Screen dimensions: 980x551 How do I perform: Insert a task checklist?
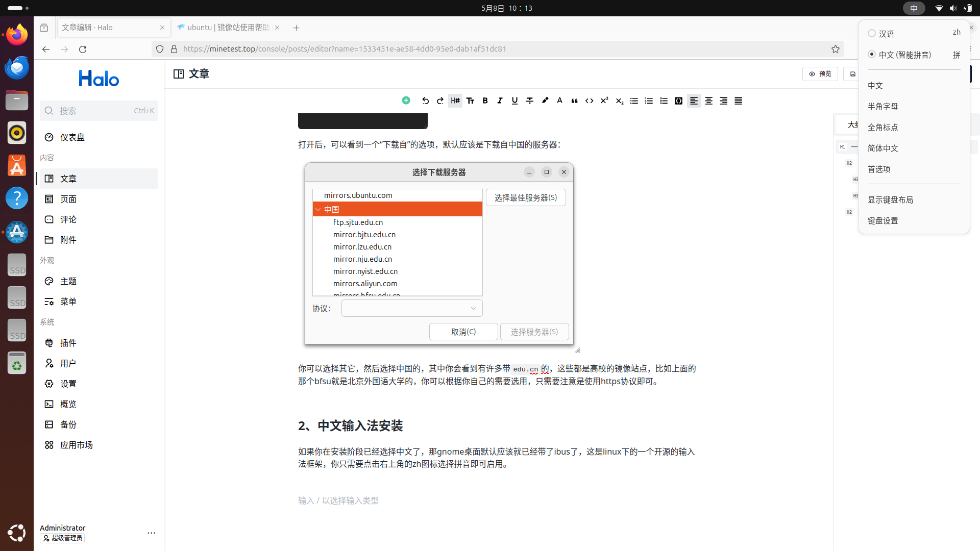[x=664, y=101]
